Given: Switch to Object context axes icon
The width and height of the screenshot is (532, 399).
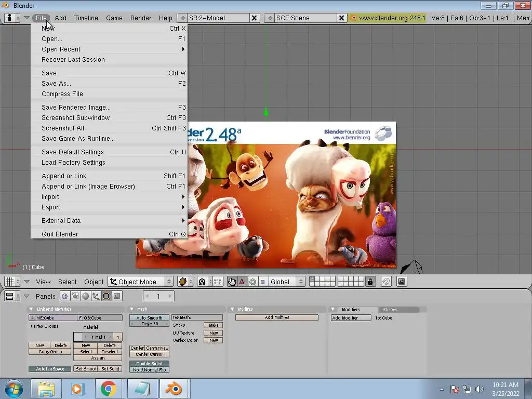Looking at the screenshot, I should pyautogui.click(x=96, y=296).
